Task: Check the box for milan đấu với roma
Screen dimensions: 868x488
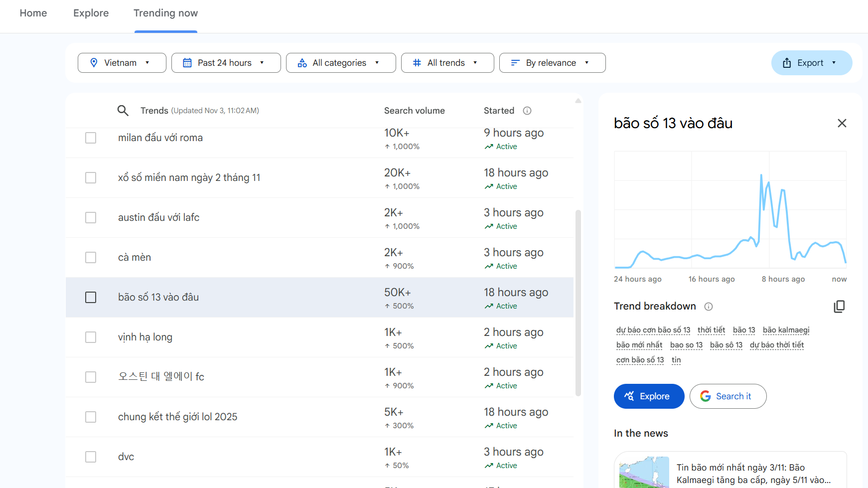Action: 91,138
